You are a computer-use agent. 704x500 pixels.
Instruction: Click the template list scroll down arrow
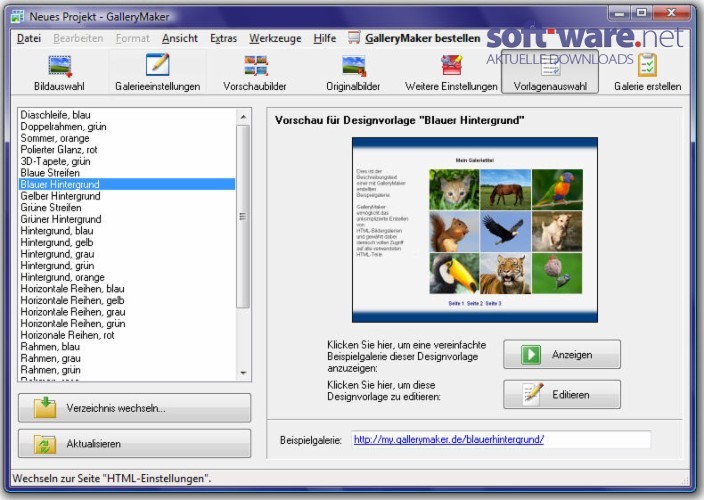click(243, 373)
